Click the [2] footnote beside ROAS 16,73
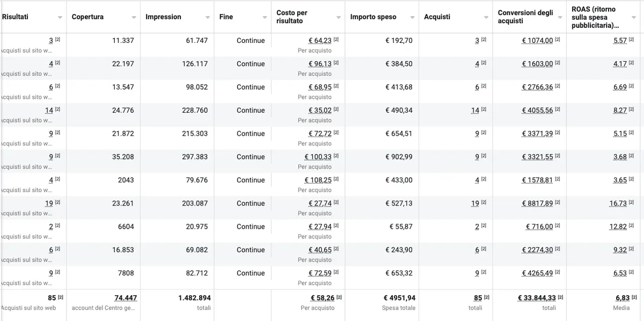Viewport: 644px width, 321px height. [632, 202]
